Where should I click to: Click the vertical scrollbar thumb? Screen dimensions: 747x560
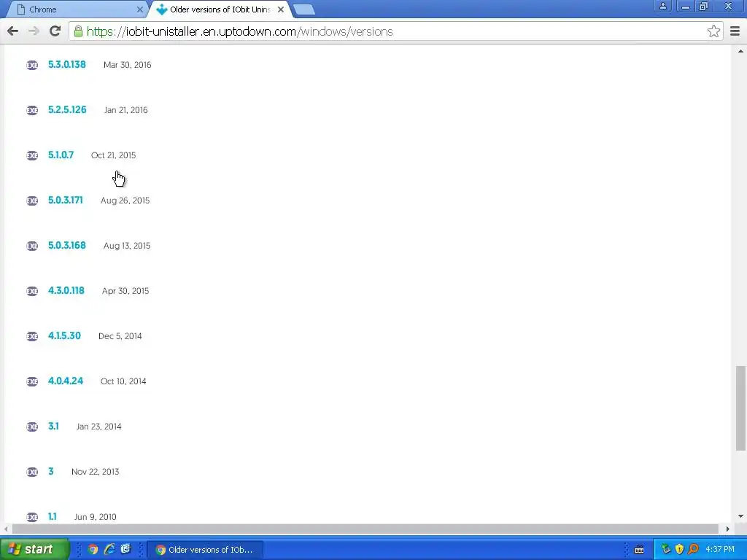740,408
